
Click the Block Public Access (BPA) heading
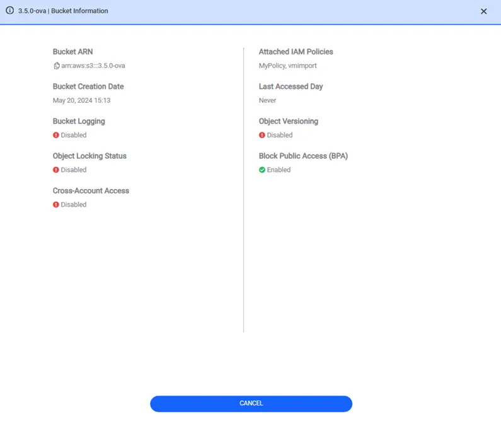(303, 156)
